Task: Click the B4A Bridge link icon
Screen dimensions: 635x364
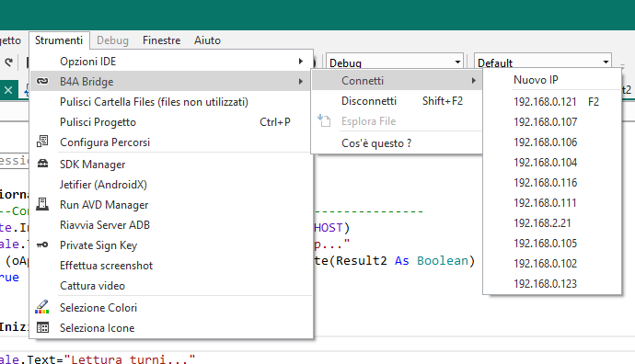Action: pos(42,81)
